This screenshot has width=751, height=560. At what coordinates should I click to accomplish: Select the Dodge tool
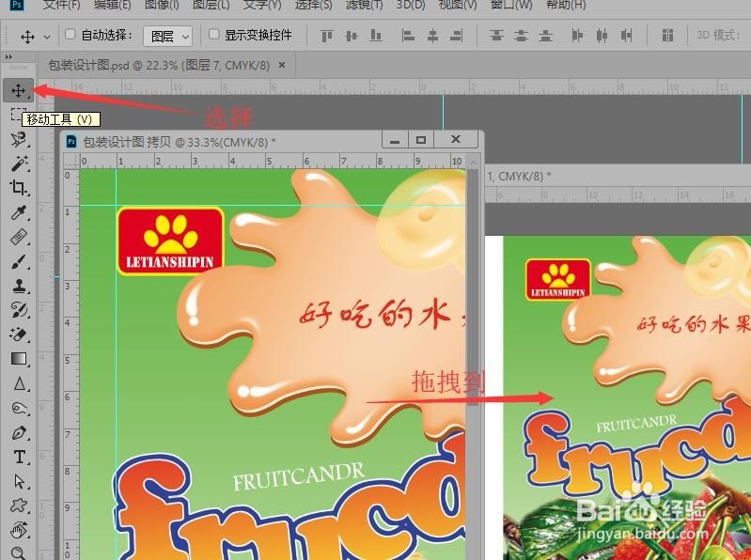coord(19,408)
